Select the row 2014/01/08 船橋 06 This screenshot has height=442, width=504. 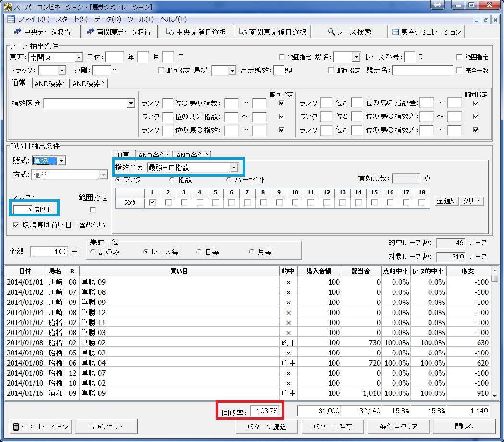pos(248,363)
